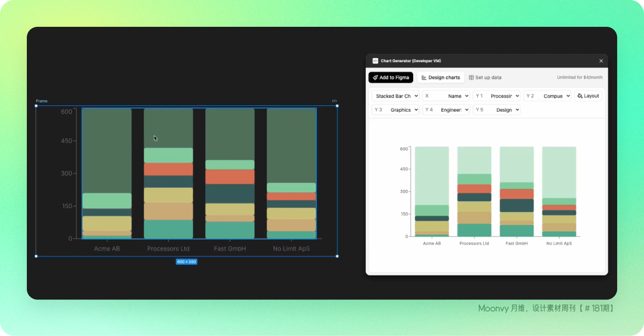The image size is (644, 336).
Task: Open the Y 1 Processing dropdown
Action: [x=496, y=96]
